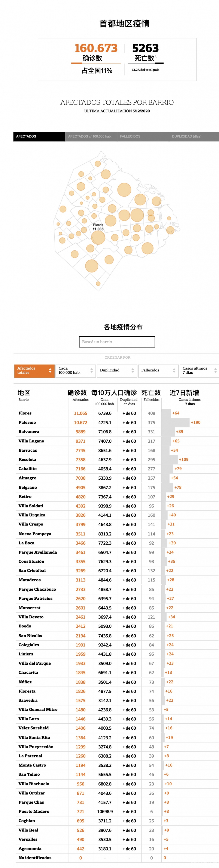The image size is (219, 868).
Task: Click the Flores bubble on the map
Action: (x=98, y=237)
